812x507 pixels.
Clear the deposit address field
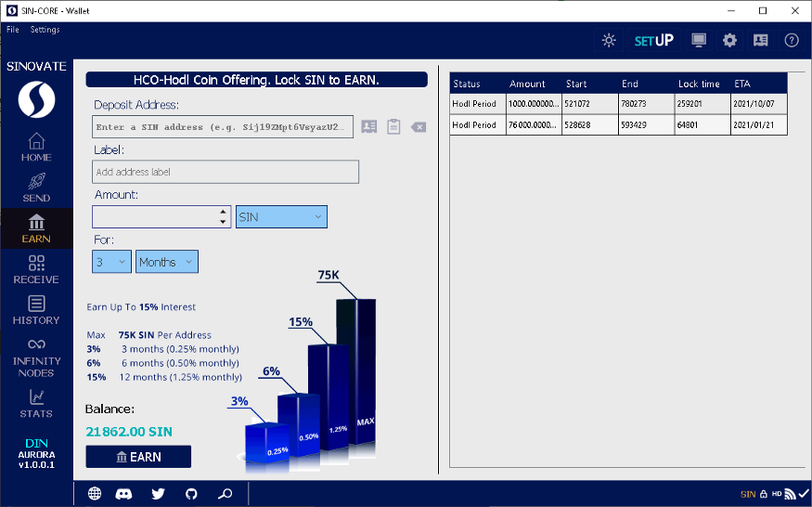(419, 127)
